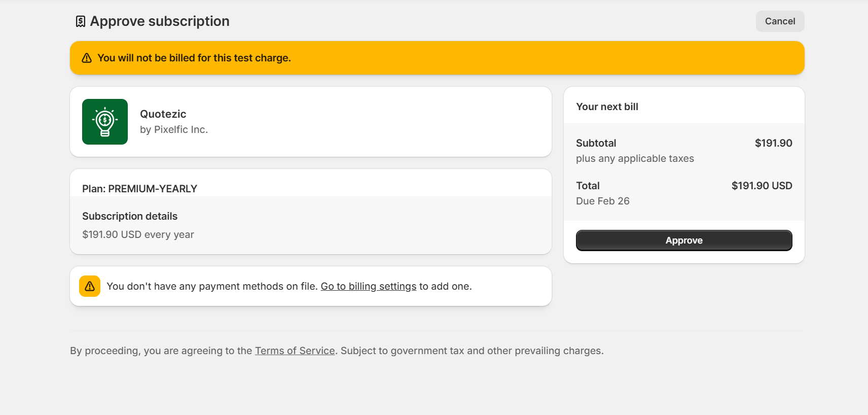Click the Quotezic app name
Image resolution: width=868 pixels, height=415 pixels.
coord(163,114)
